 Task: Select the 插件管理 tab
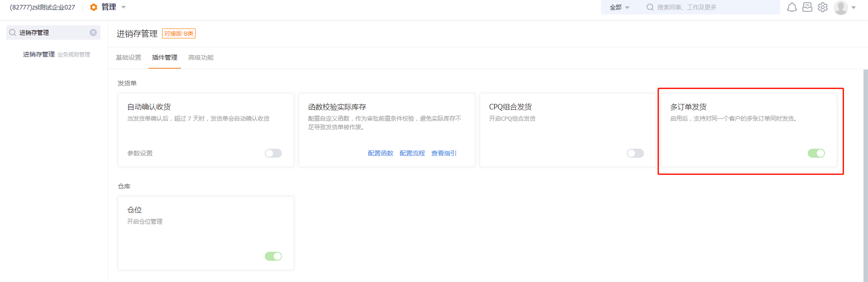pos(165,57)
